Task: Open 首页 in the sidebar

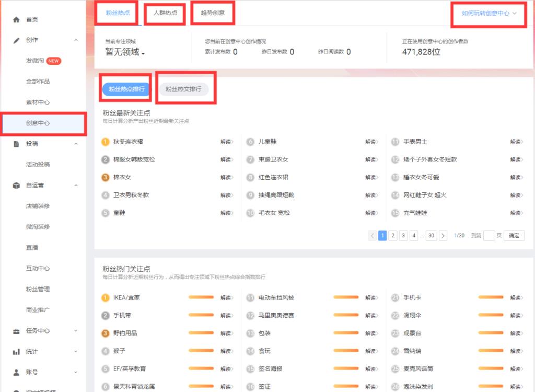Action: [32, 19]
